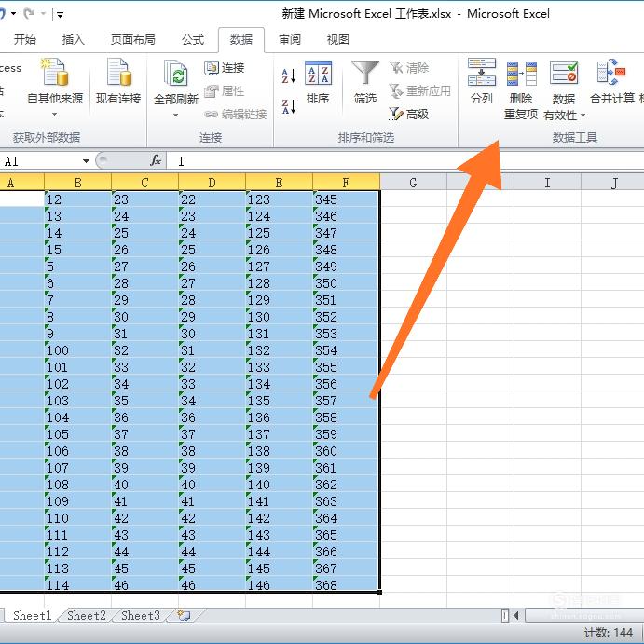
Task: Click the insert function fx button
Action: click(x=156, y=160)
